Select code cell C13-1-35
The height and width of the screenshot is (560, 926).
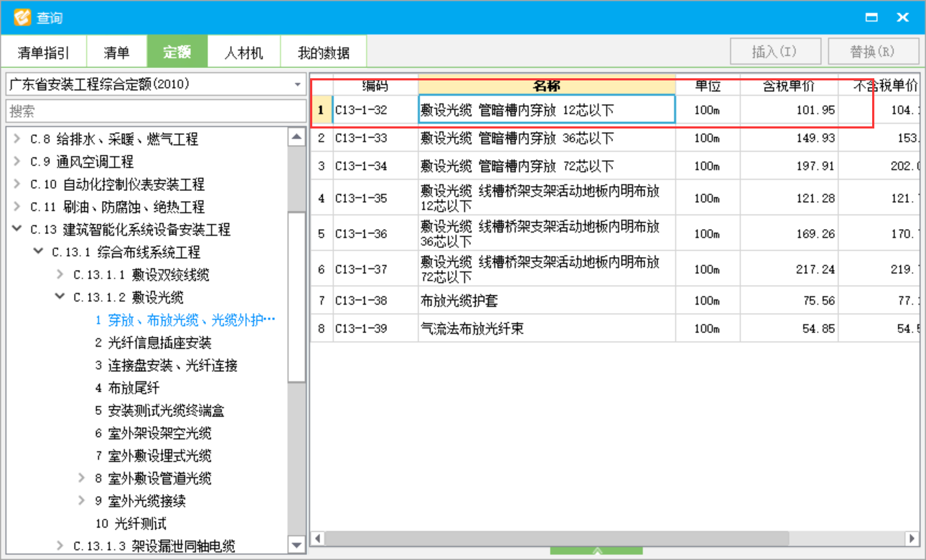[x=375, y=198]
